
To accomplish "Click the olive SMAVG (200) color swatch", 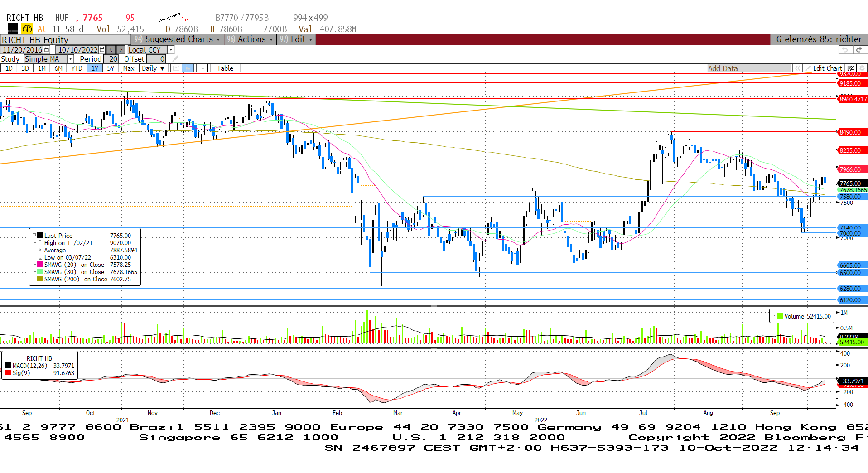I will point(40,279).
